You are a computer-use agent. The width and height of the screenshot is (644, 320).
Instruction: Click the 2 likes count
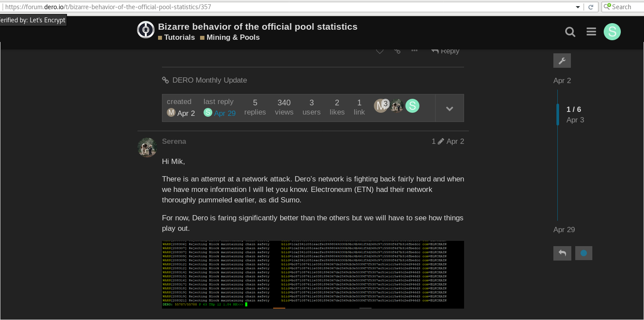pos(337,108)
